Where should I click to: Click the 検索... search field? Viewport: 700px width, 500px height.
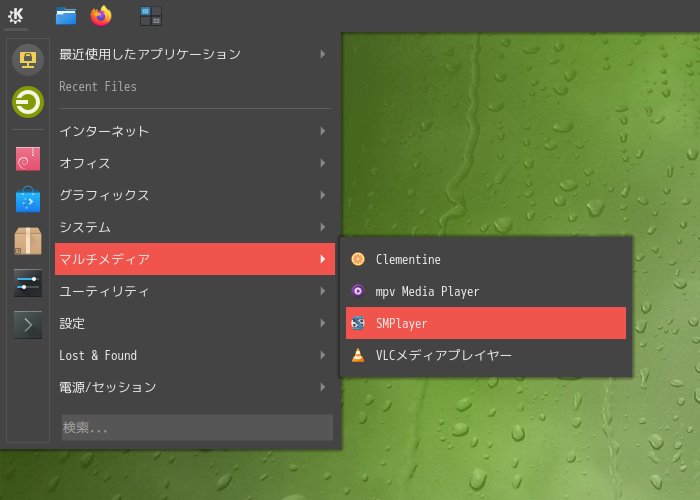point(197,428)
